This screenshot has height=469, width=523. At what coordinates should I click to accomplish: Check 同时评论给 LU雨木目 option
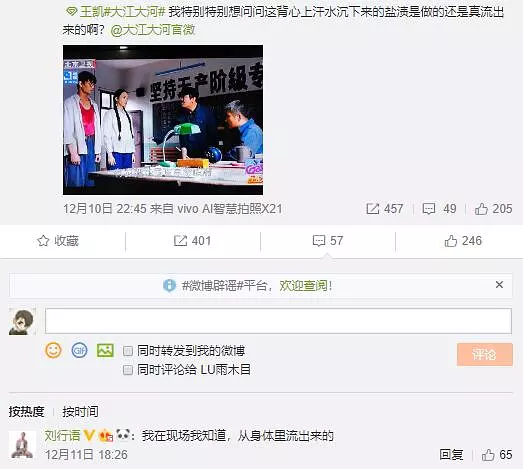tap(128, 370)
